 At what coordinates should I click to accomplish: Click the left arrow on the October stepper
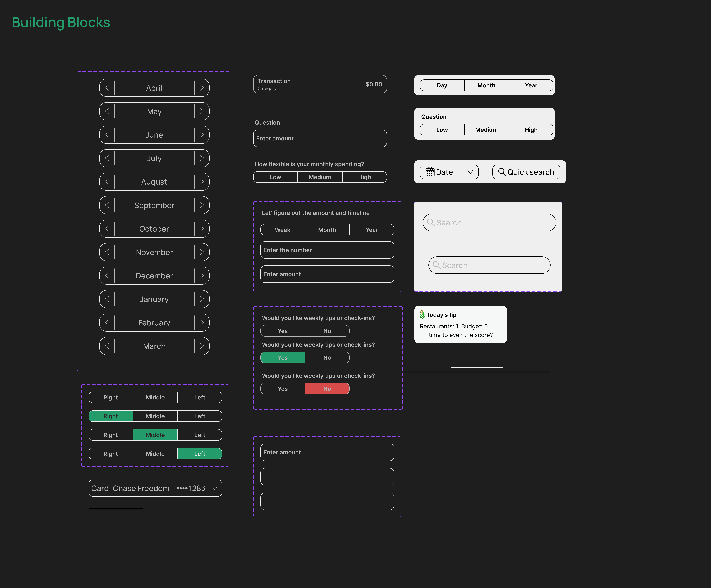pyautogui.click(x=107, y=229)
